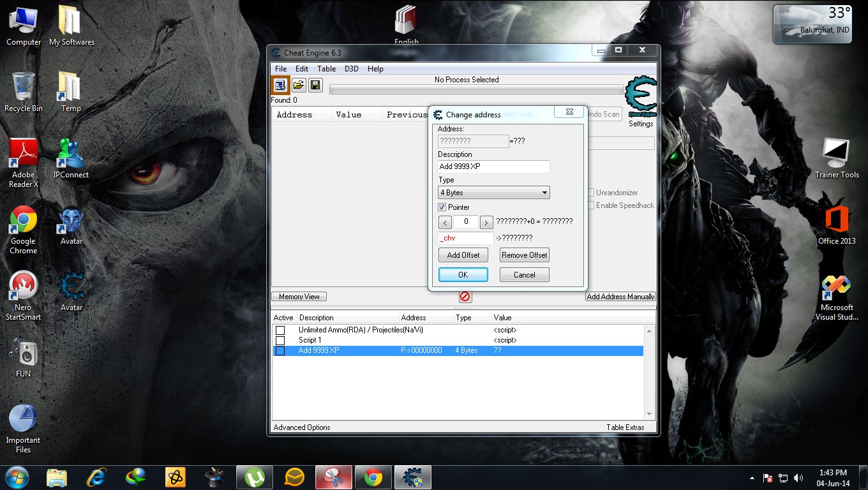Image resolution: width=868 pixels, height=490 pixels.
Task: Uncheck the Pointer checkbox
Action: pyautogui.click(x=442, y=207)
